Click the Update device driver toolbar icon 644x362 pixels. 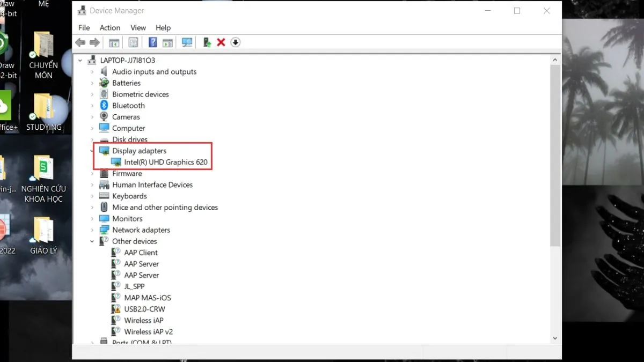207,42
